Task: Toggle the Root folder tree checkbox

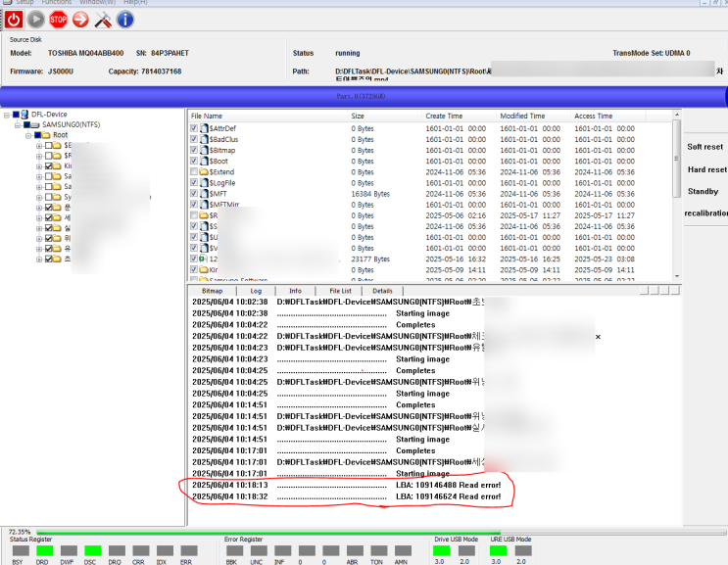Action: pos(38,135)
